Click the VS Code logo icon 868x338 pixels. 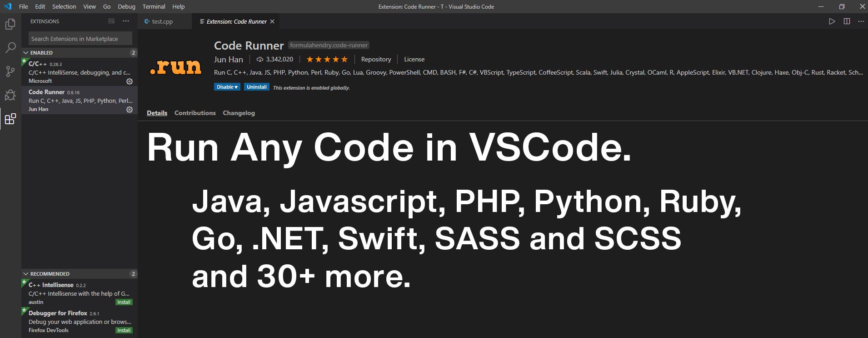(8, 6)
